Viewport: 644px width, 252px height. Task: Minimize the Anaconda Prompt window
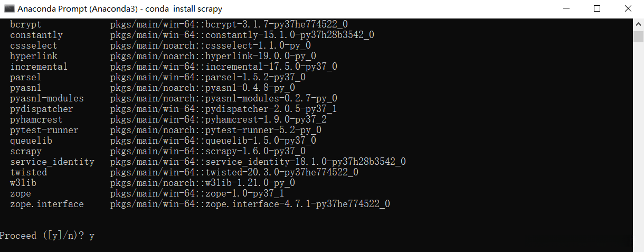(567, 8)
